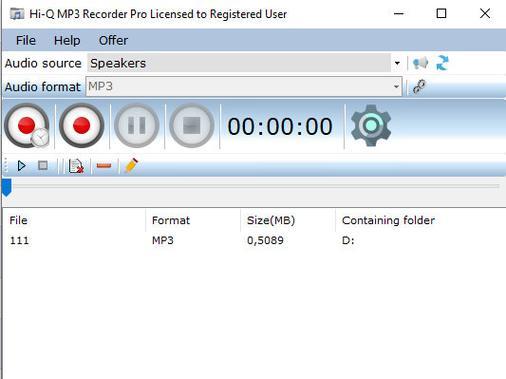The height and width of the screenshot is (379, 506).
Task: Click the MP3 format cell of file 111
Action: pos(163,240)
